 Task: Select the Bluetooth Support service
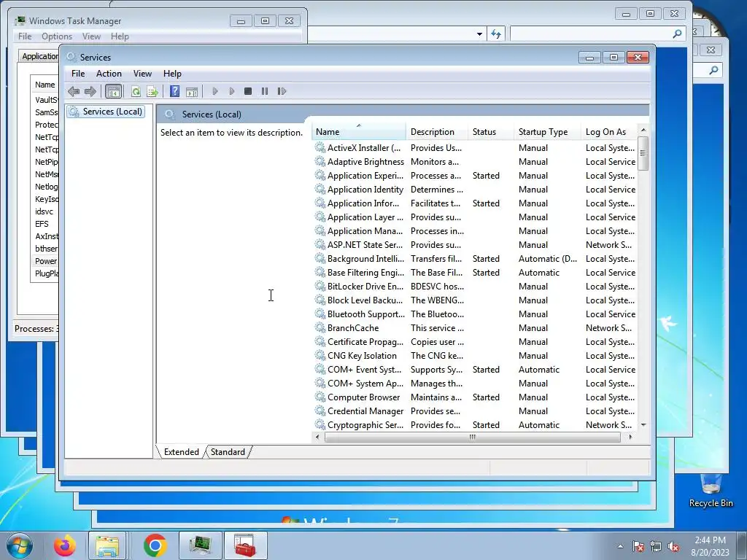coord(475,314)
